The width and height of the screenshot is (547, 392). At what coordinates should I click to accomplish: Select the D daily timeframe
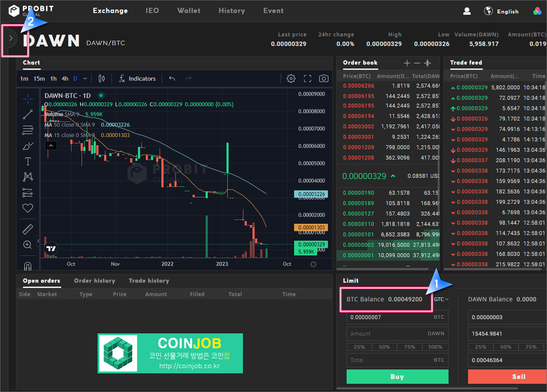pyautogui.click(x=75, y=78)
